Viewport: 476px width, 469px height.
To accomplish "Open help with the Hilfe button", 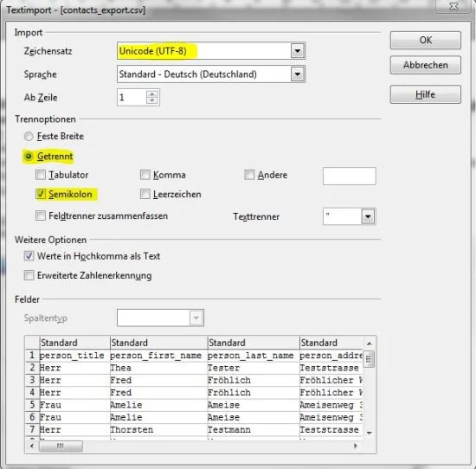I will (425, 94).
